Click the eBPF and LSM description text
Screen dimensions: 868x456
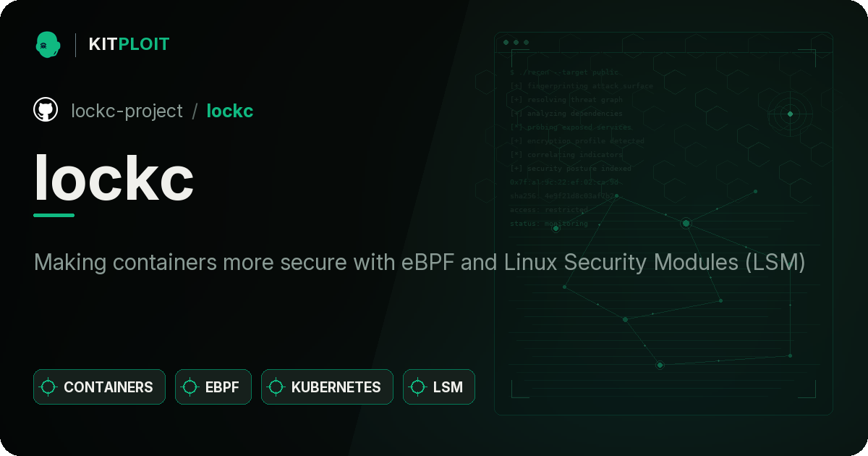420,262
